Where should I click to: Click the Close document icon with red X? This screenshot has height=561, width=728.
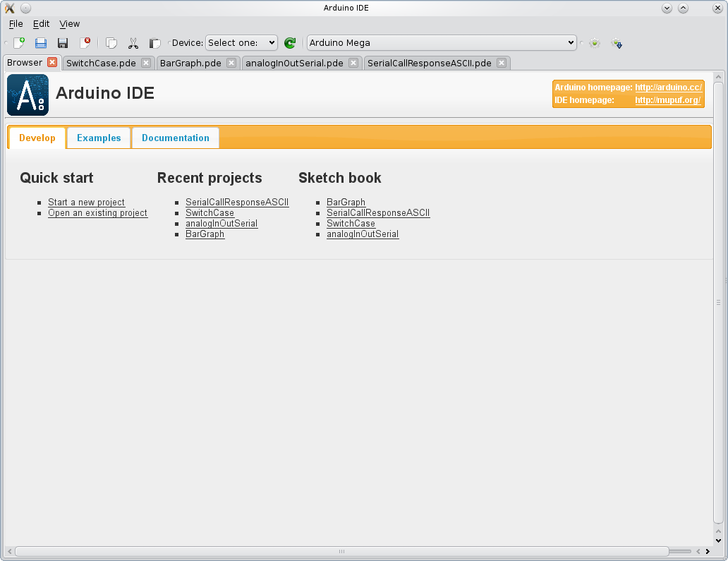click(85, 43)
